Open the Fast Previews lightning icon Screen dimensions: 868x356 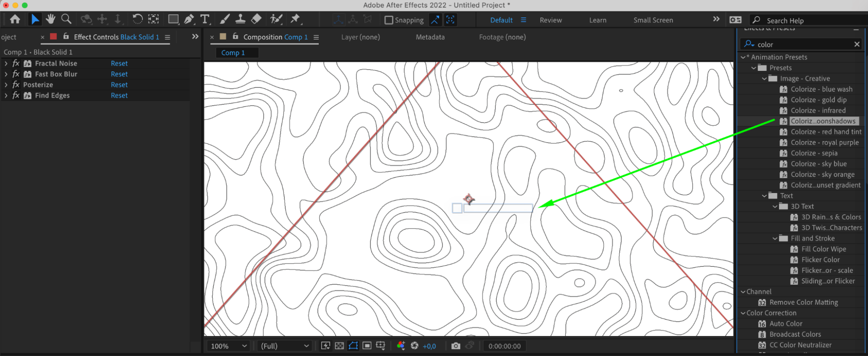click(x=325, y=346)
